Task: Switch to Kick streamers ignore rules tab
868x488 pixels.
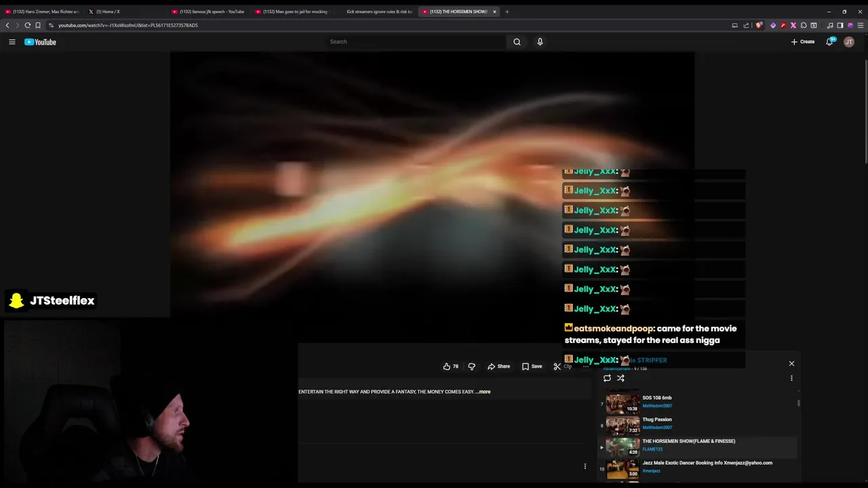Action: point(376,12)
